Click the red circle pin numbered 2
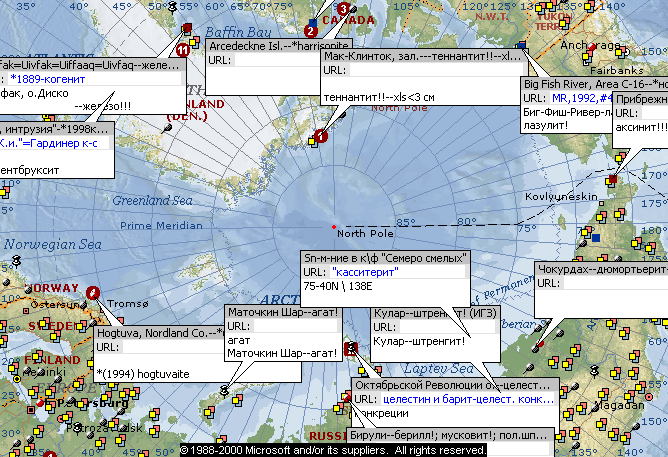 tap(311, 31)
